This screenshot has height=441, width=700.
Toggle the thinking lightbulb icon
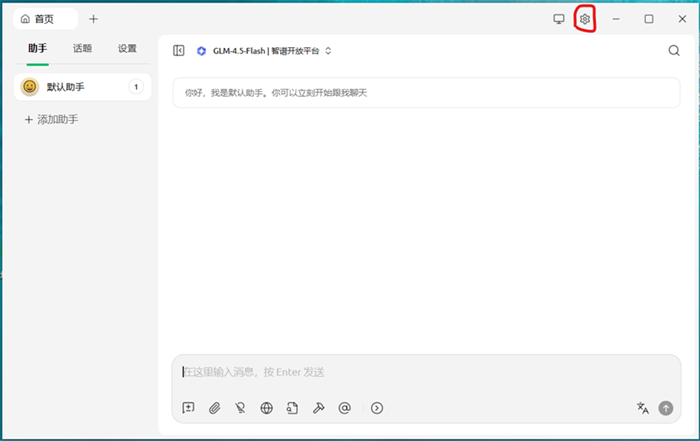coord(240,408)
